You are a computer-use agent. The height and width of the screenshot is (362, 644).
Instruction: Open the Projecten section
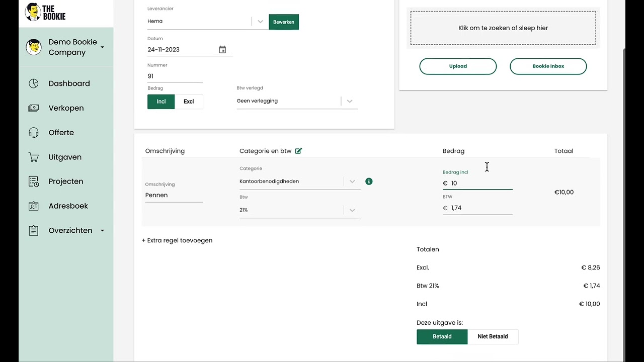pos(66,182)
